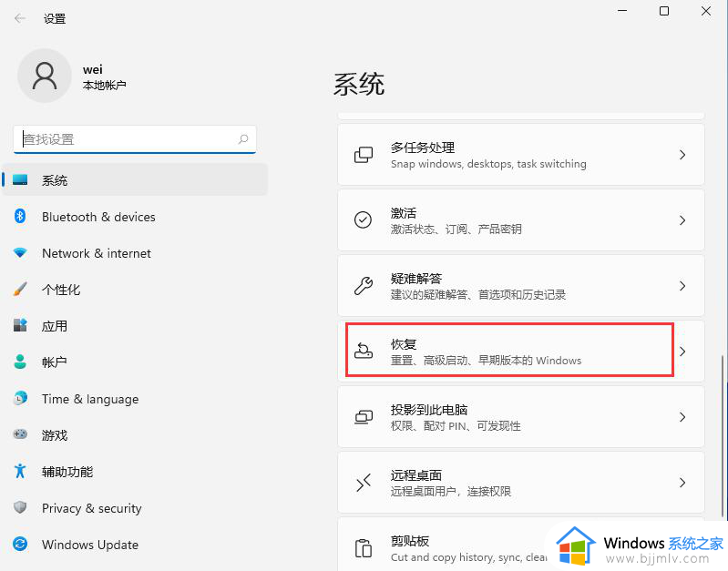Click the 个性化 paintbrush icon

click(20, 289)
